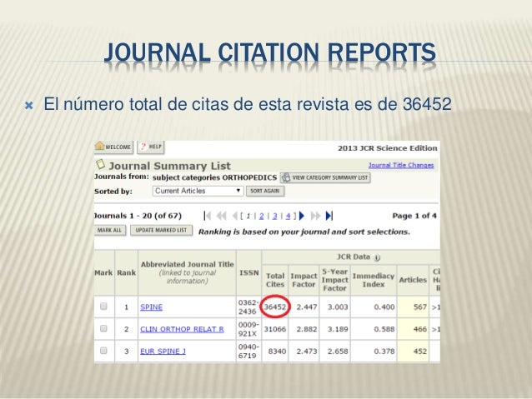Click the JCR Data info icon

(x=377, y=257)
